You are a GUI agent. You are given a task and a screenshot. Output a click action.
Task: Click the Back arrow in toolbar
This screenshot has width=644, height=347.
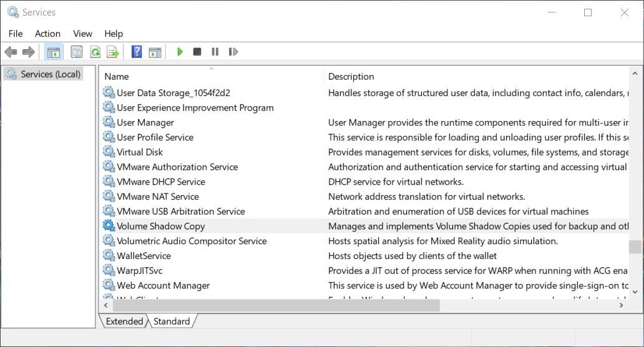[x=11, y=52]
